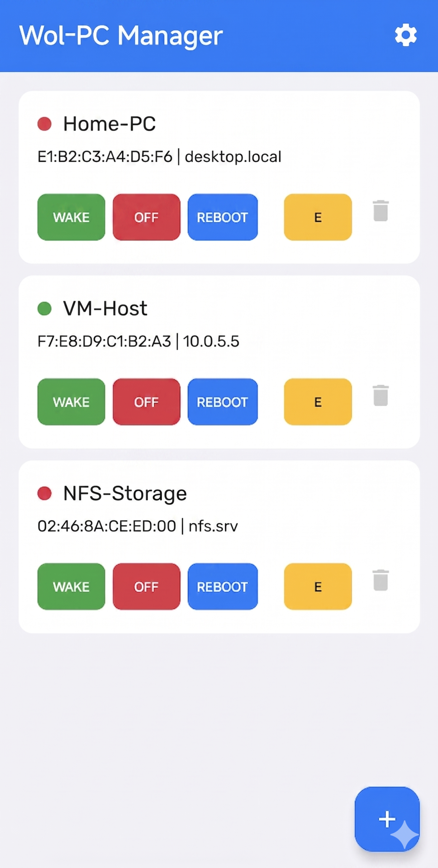This screenshot has width=438, height=868.
Task: Tap the plus button to add PC
Action: click(x=387, y=819)
